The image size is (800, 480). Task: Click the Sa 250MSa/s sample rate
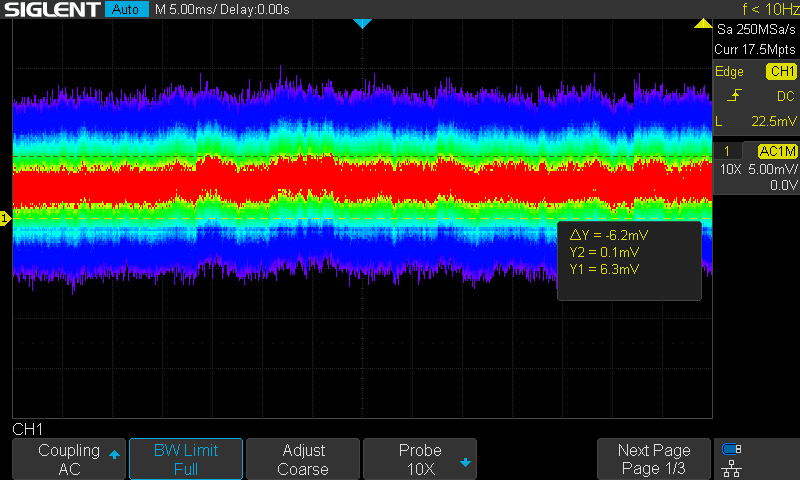756,30
